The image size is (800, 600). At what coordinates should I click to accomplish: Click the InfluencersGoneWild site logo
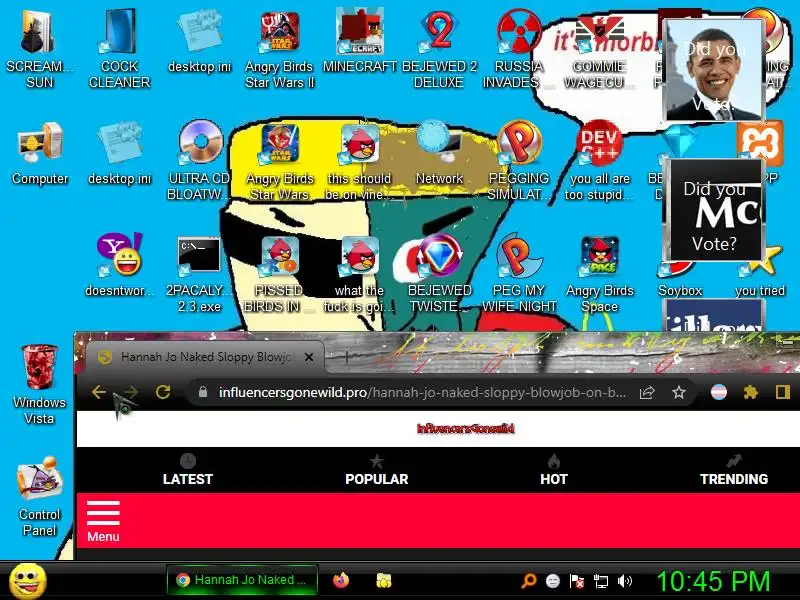465,429
